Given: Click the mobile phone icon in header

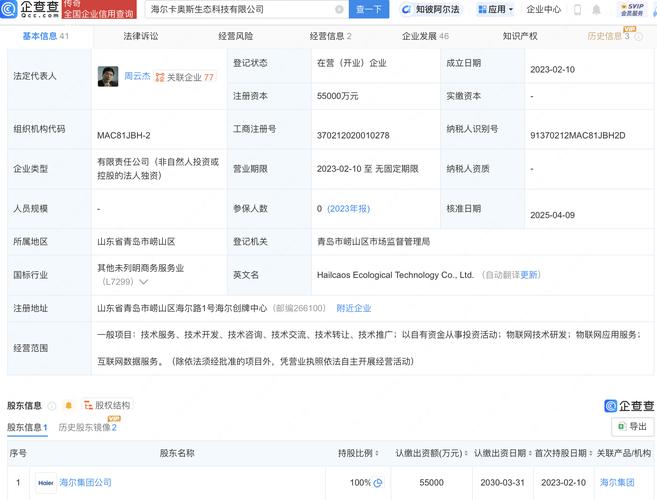Looking at the screenshot, I should pos(578,9).
